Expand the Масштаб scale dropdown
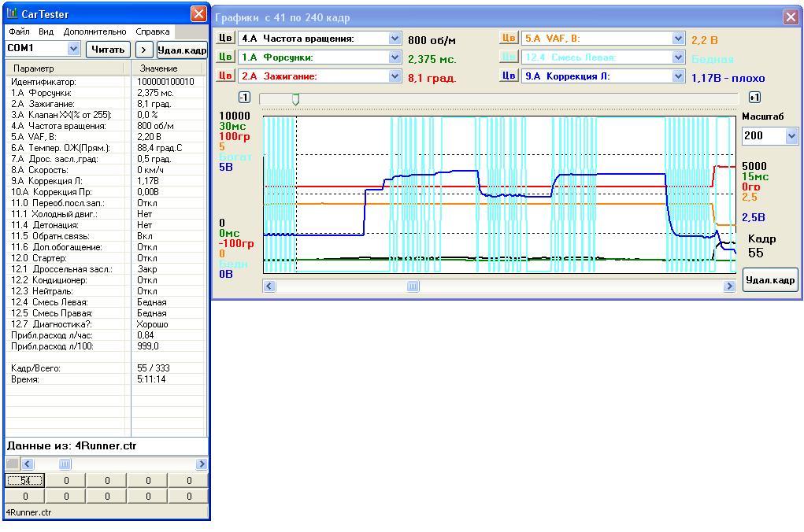The width and height of the screenshot is (804, 532). click(x=791, y=136)
